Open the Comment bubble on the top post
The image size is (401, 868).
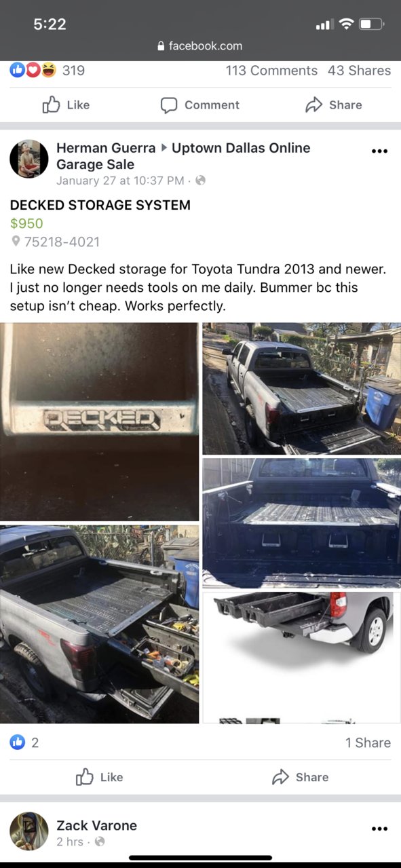(169, 105)
